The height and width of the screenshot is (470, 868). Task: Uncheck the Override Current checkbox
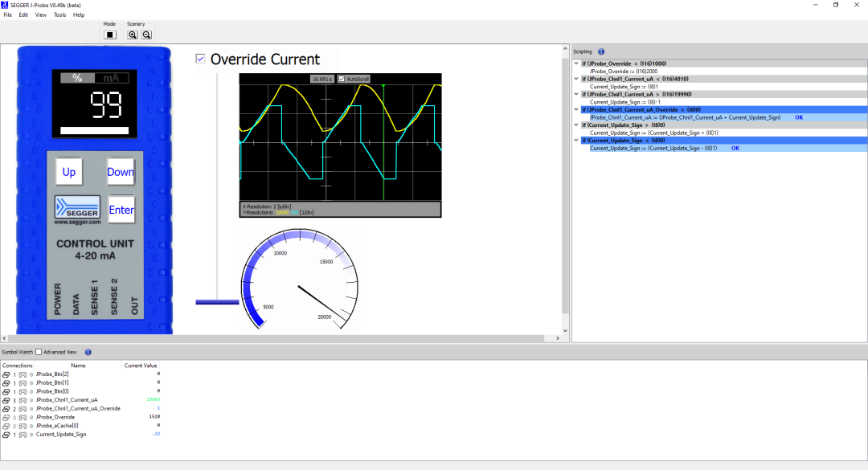200,59
